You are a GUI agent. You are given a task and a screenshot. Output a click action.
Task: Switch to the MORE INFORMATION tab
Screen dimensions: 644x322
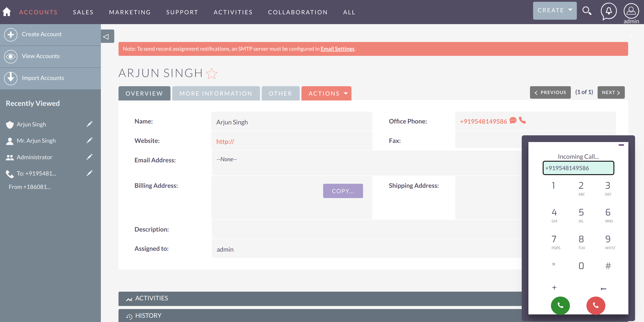(x=216, y=93)
